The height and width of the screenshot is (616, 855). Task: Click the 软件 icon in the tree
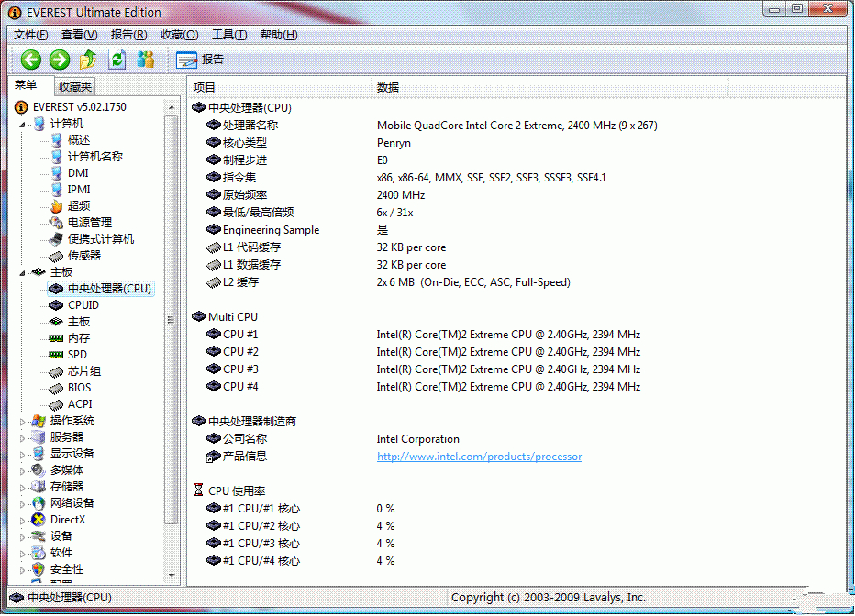point(39,553)
